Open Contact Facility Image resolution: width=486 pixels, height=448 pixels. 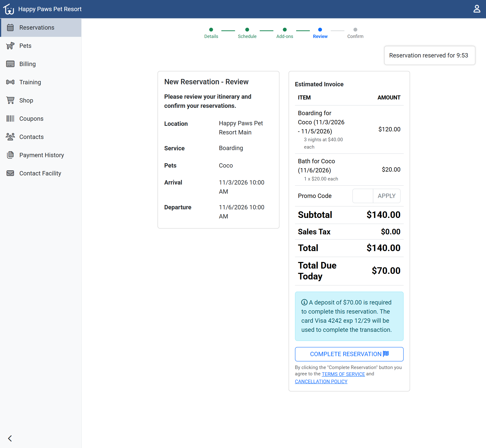tap(41, 173)
